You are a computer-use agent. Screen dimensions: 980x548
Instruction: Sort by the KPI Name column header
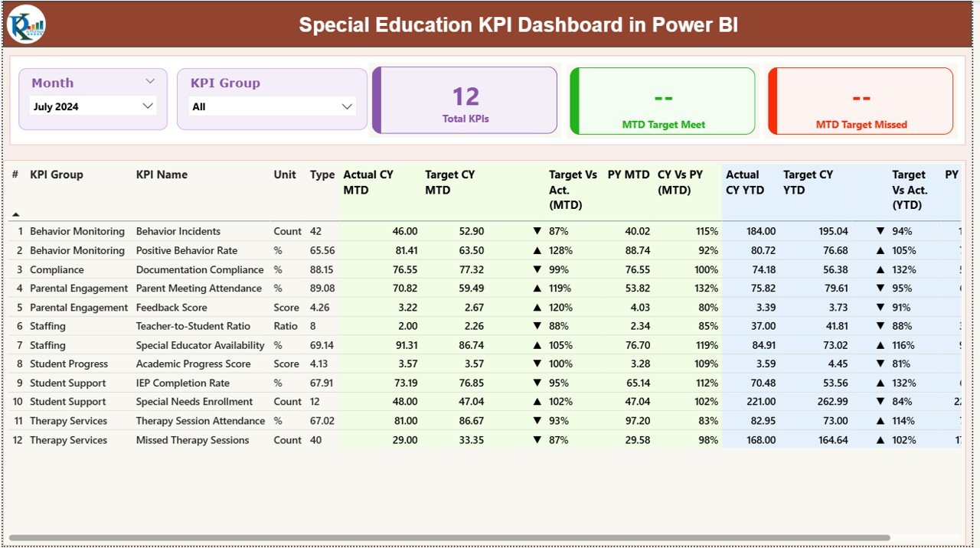pyautogui.click(x=161, y=175)
